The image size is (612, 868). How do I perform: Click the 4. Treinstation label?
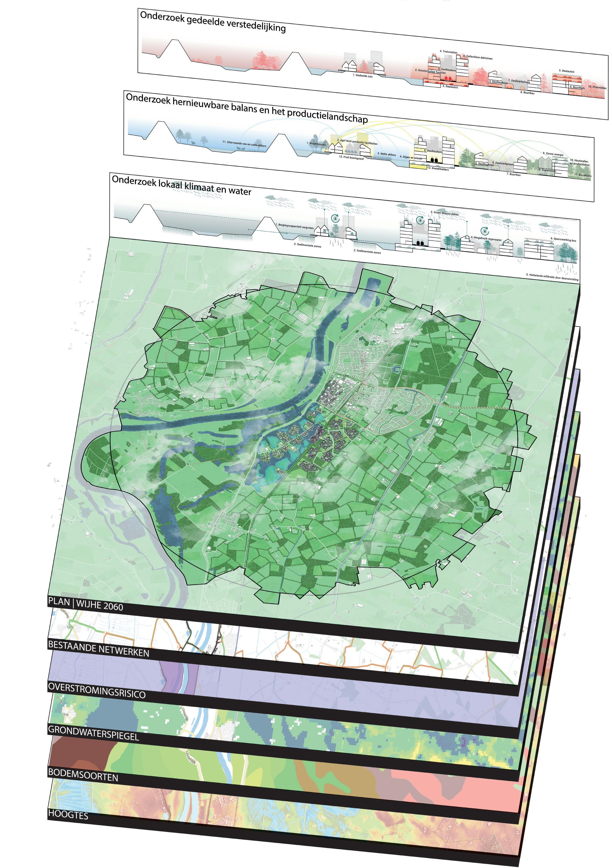tap(448, 52)
